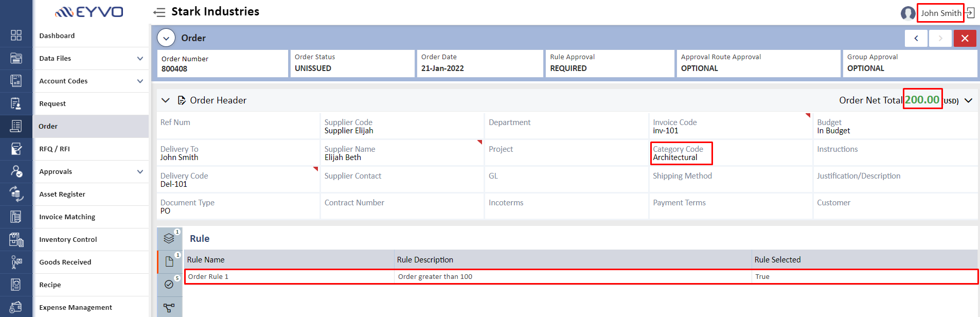This screenshot has width=980, height=317.
Task: Select the Order Rule 1 cell
Action: tap(289, 277)
